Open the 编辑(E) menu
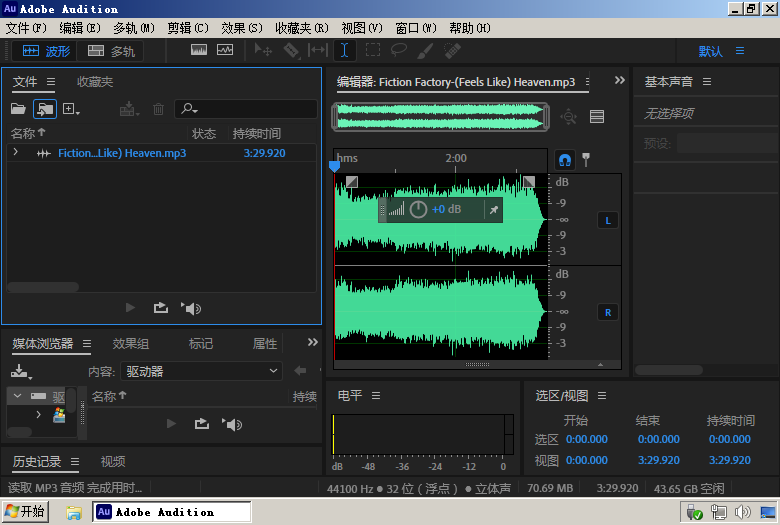This screenshot has width=780, height=525. (x=80, y=28)
